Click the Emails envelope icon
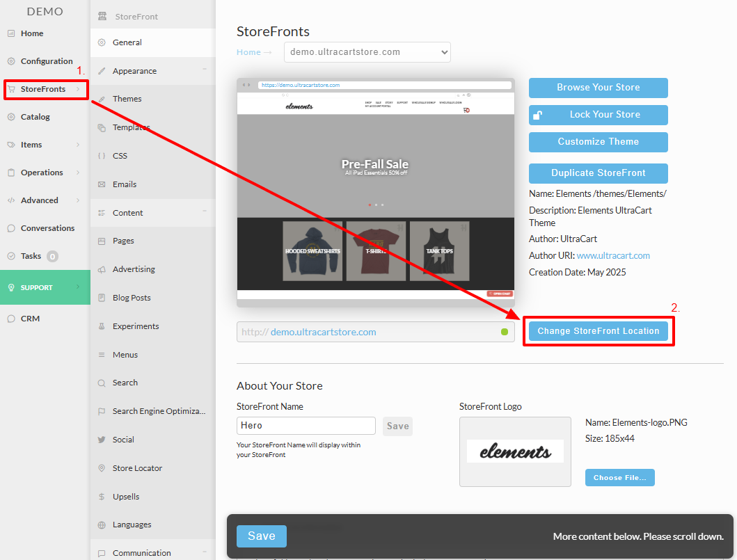Viewport: 737px width, 560px height. coord(102,184)
